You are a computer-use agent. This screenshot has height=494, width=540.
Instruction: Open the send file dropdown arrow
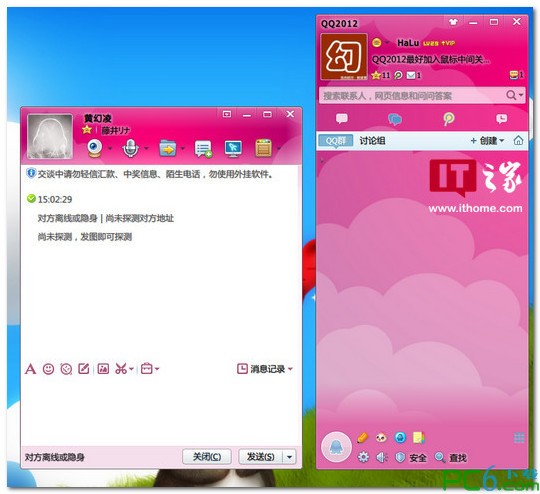point(183,148)
